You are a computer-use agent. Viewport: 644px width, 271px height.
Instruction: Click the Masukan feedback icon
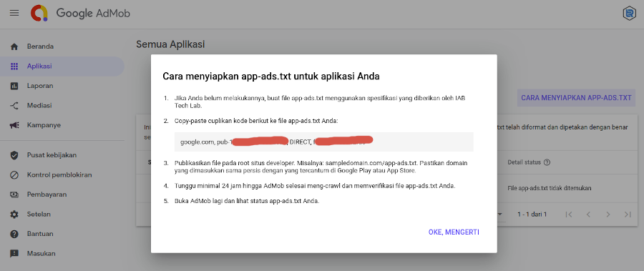point(14,254)
